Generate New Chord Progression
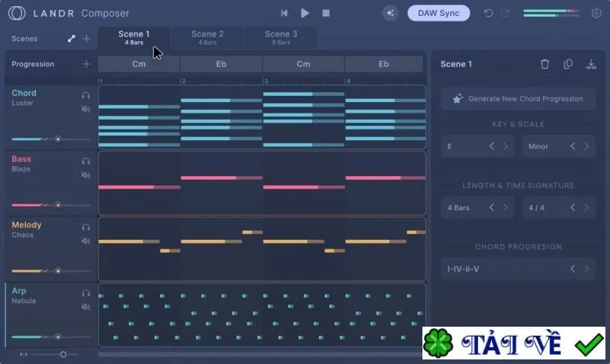Image resolution: width=610 pixels, height=364 pixels. pos(518,99)
